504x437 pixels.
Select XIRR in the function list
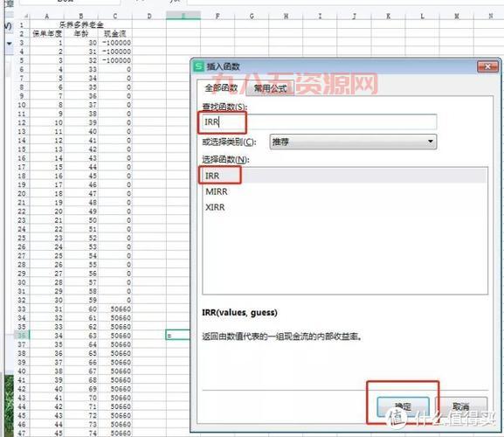coord(344,207)
